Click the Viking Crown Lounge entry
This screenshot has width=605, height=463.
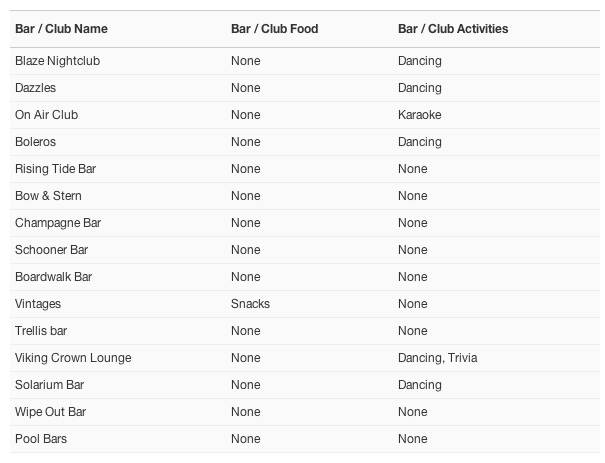click(73, 358)
